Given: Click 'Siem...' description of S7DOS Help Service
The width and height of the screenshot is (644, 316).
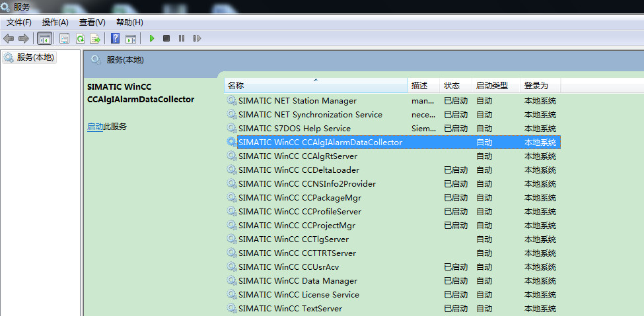Looking at the screenshot, I should (x=424, y=129).
